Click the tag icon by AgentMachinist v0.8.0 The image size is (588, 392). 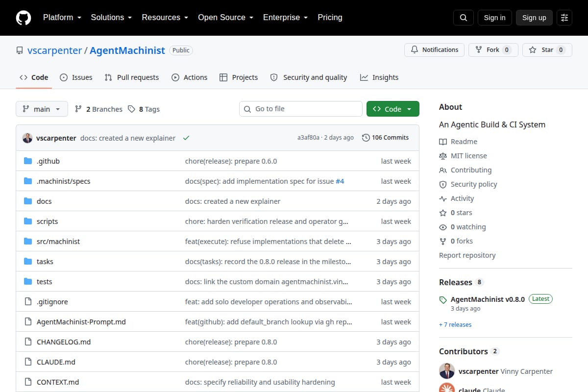443,299
